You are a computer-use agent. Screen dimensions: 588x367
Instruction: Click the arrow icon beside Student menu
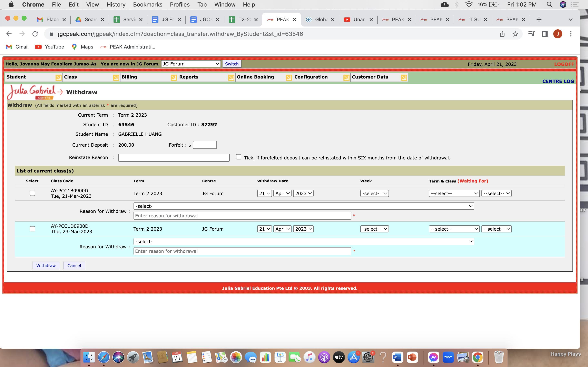tap(58, 77)
